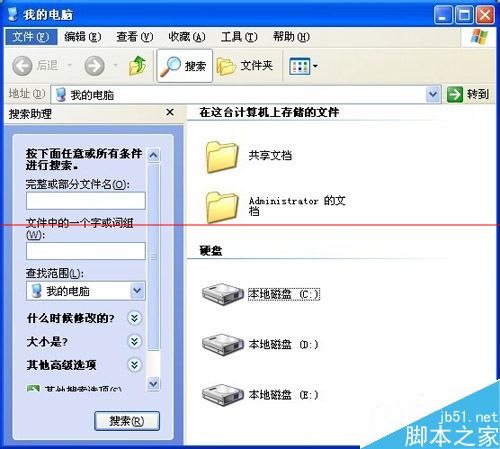This screenshot has height=449, width=500.
Task: Select Administrator's documents folder icon
Action: pos(222,207)
